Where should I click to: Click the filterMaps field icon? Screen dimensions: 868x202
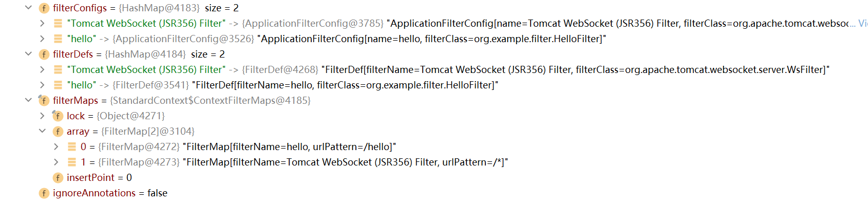tap(44, 101)
